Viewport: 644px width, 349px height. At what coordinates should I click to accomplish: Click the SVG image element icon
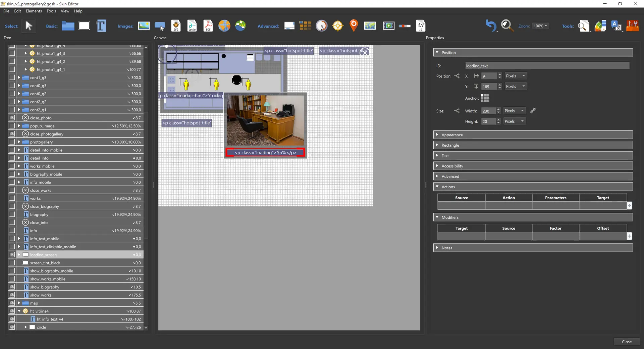(x=176, y=26)
